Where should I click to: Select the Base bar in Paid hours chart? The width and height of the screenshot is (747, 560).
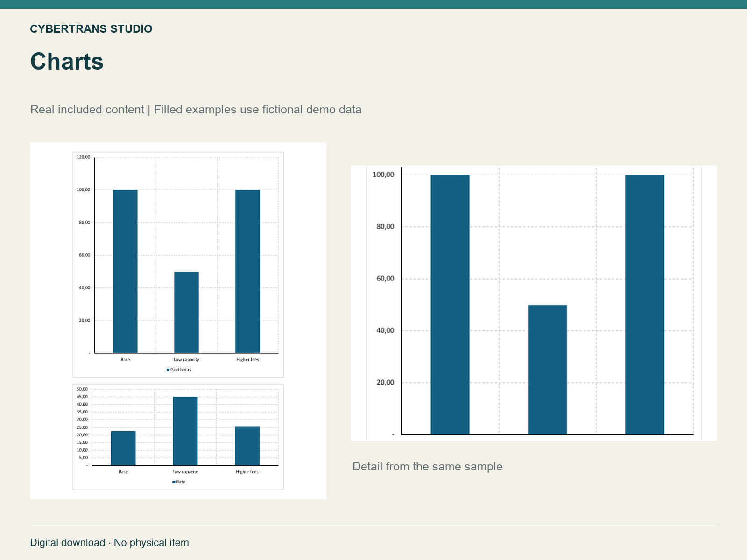125,272
